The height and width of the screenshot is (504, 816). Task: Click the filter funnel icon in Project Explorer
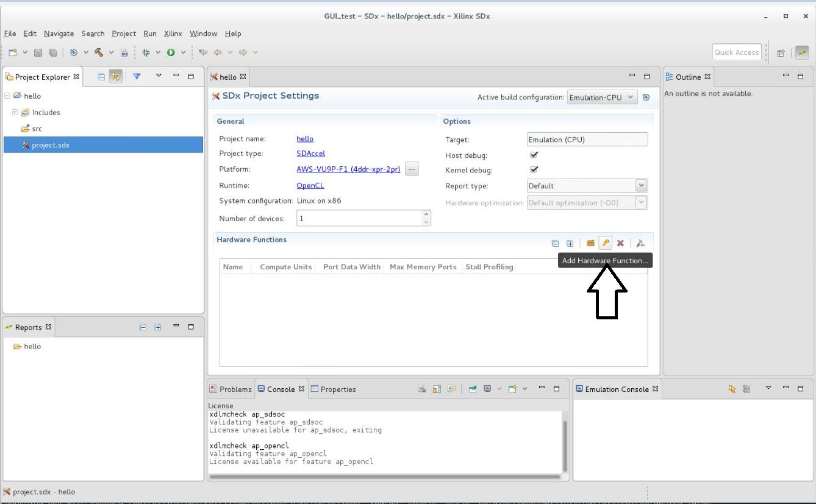pos(137,76)
